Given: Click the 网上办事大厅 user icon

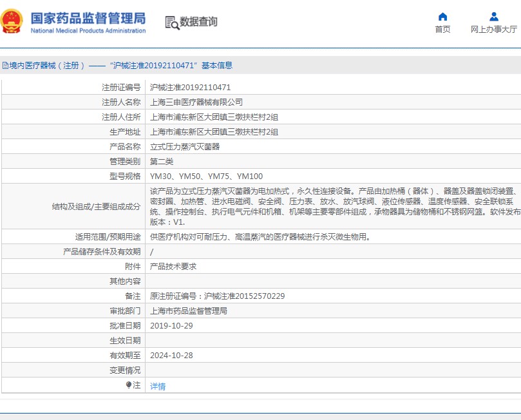Looking at the screenshot, I should (494, 17).
